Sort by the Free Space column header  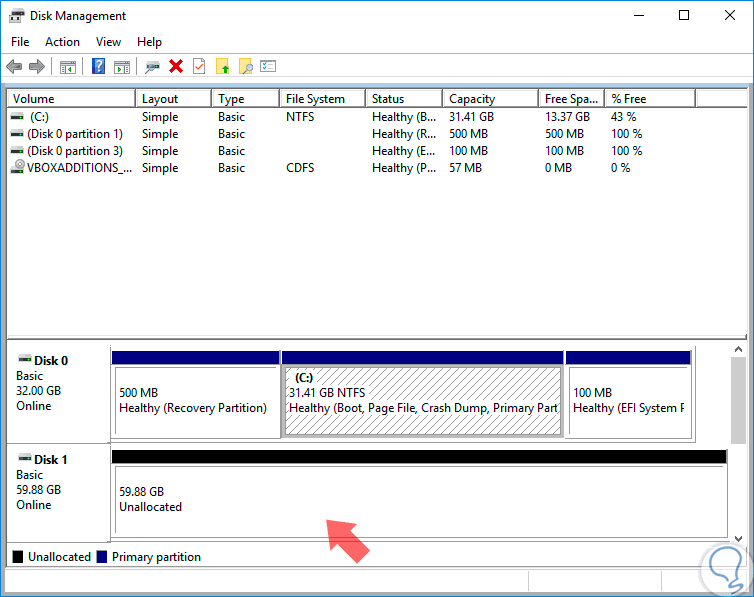[x=572, y=99]
